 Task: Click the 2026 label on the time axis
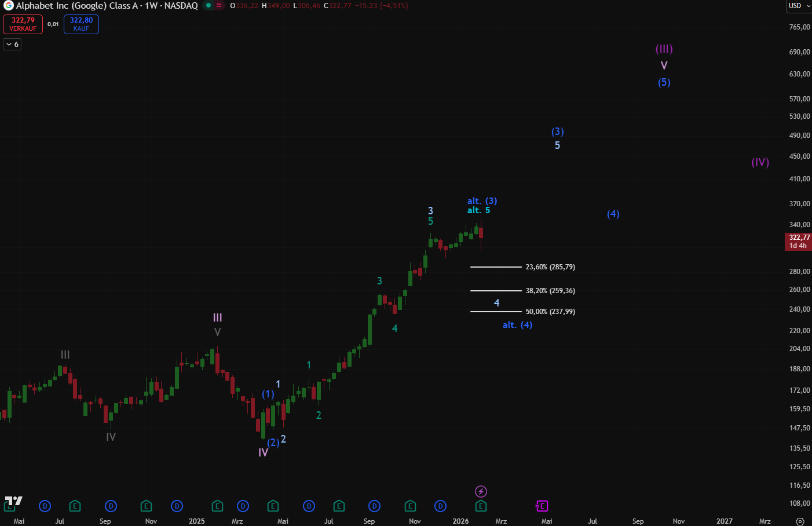(460, 521)
